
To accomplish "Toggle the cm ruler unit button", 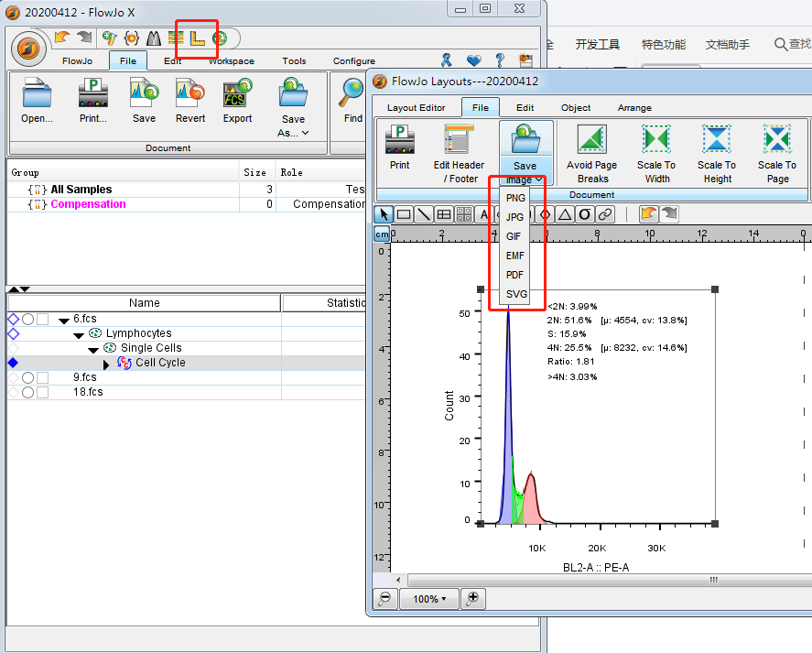I will 382,234.
